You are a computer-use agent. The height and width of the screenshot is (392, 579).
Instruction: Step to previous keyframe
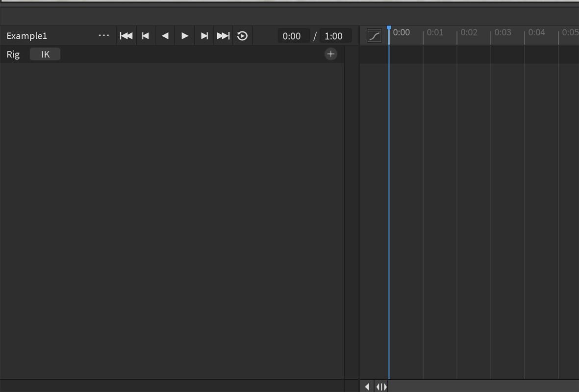pos(146,36)
